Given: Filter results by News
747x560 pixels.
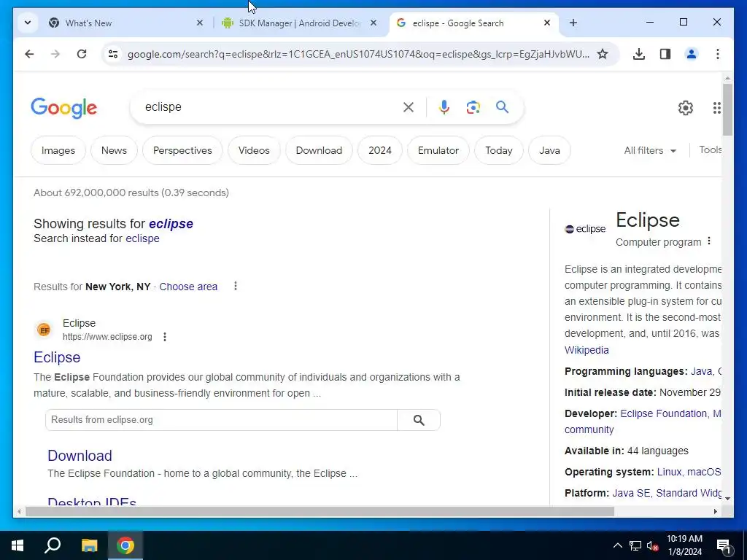Looking at the screenshot, I should (x=114, y=150).
